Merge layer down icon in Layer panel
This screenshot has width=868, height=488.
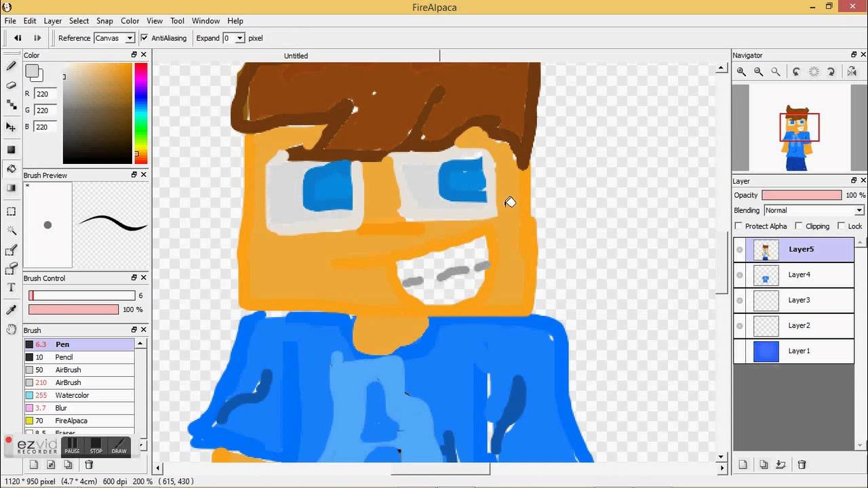[x=781, y=464]
